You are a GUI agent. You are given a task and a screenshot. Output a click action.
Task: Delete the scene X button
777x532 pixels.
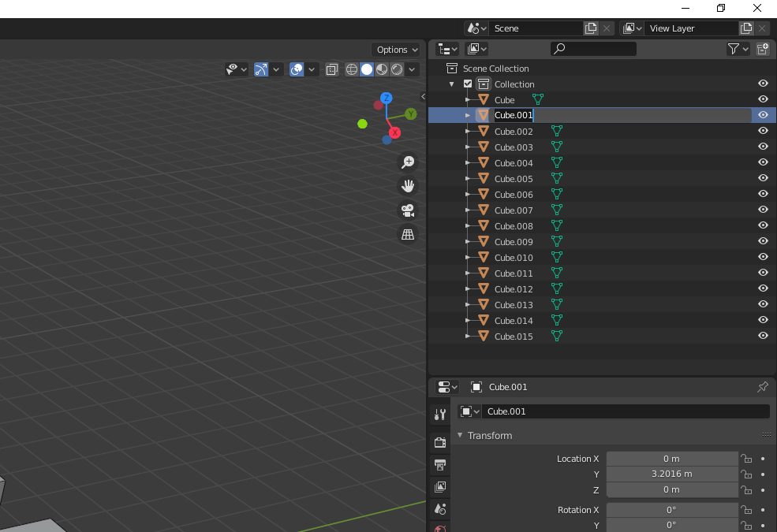607,28
